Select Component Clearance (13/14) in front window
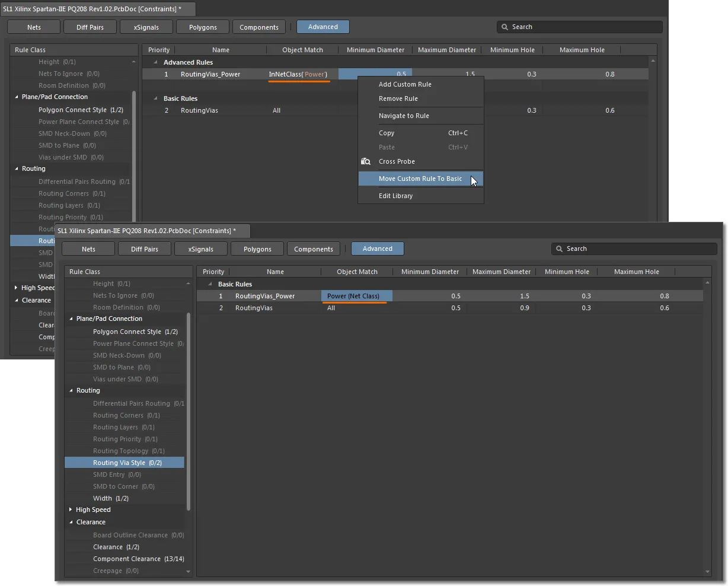This screenshot has width=728, height=586. point(138,559)
